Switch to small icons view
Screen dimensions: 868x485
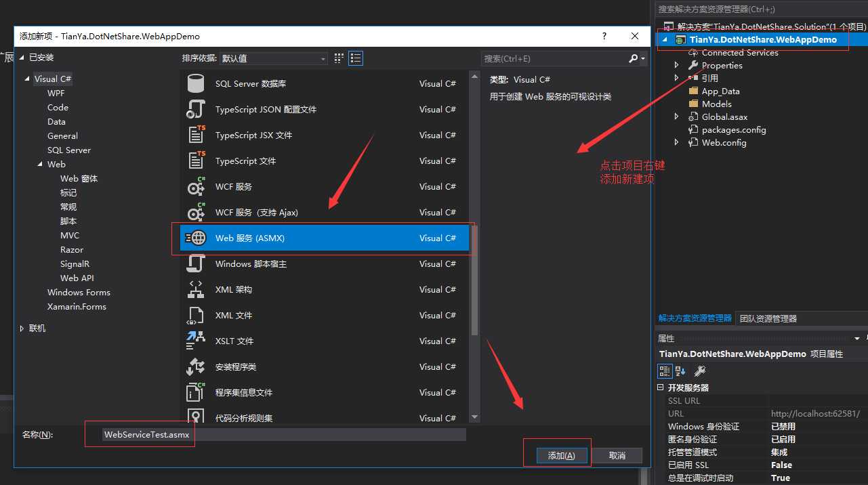click(x=339, y=58)
